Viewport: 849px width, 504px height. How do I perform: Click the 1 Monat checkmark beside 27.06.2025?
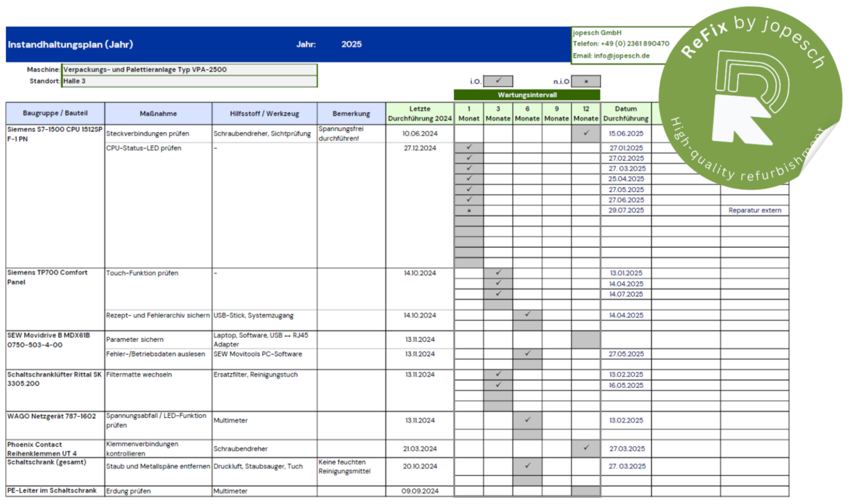pos(469,200)
